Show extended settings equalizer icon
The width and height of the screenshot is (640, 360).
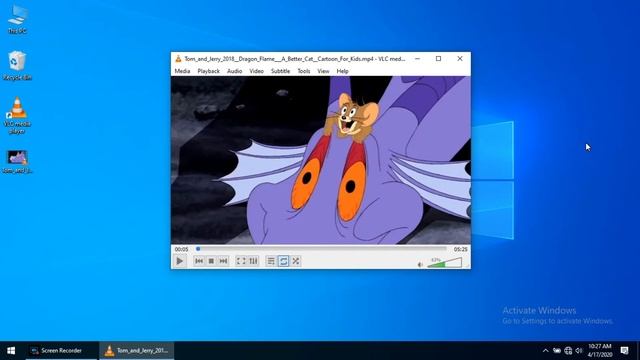(253, 261)
